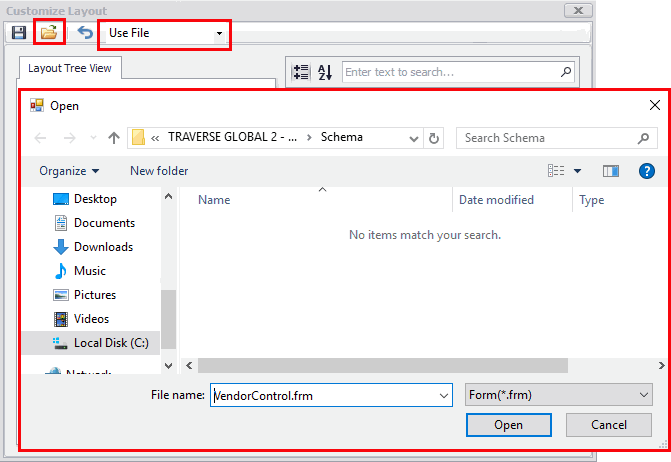The width and height of the screenshot is (671, 462).
Task: Expand the Organize menu
Action: click(69, 171)
